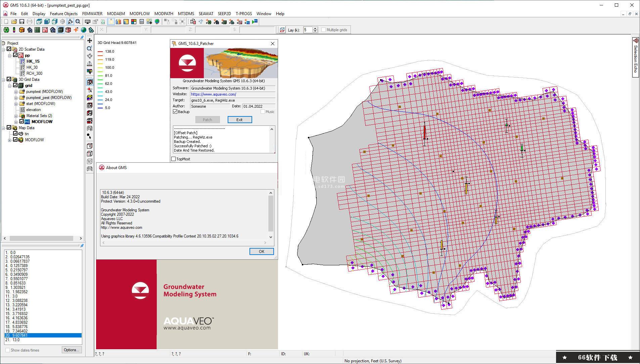Image resolution: width=640 pixels, height=364 pixels.
Task: Enable the TopMost checkbox
Action: [x=174, y=159]
